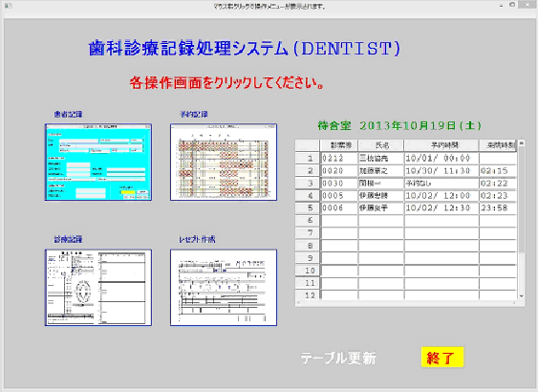Click the waiting list scrollbar down arrow
Image resolution: width=538 pixels, height=392 pixels.
(522, 295)
